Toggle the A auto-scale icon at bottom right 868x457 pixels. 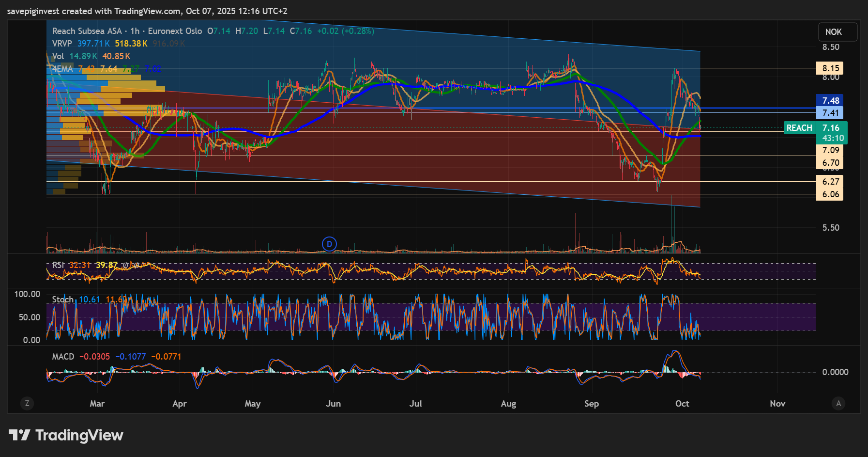coord(838,403)
